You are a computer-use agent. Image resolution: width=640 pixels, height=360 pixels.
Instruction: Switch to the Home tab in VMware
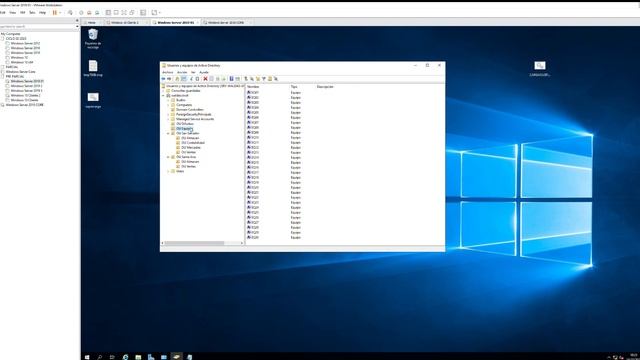coord(91,22)
